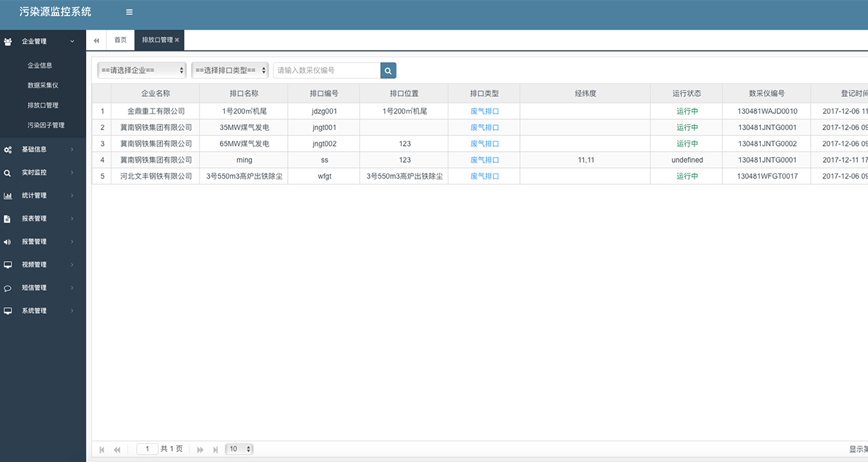Screen dimensions: 868x462
Task: Expand the 实时监控 sidebar menu
Action: click(43, 173)
